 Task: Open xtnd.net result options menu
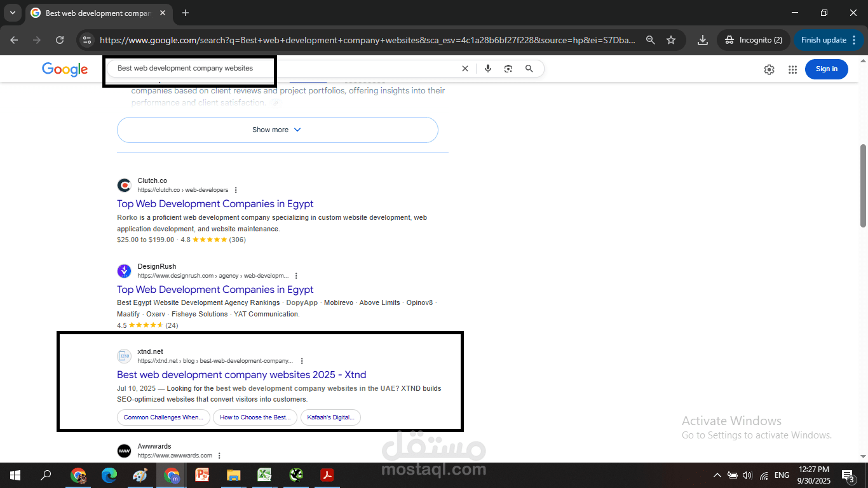[x=302, y=361]
